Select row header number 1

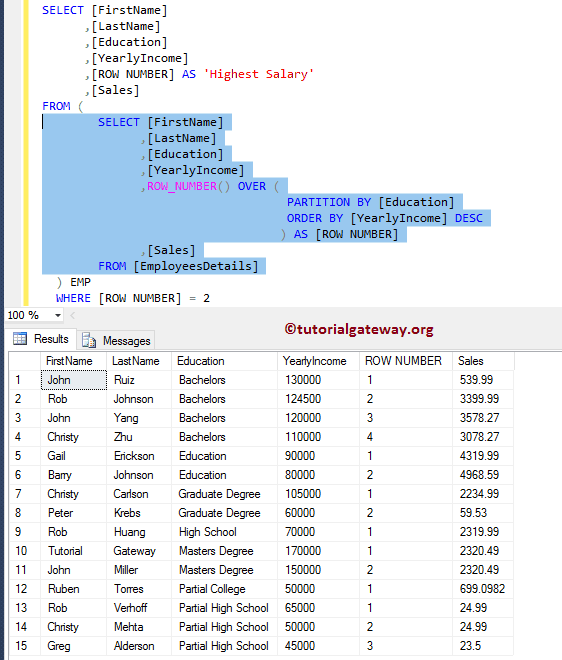[25, 380]
